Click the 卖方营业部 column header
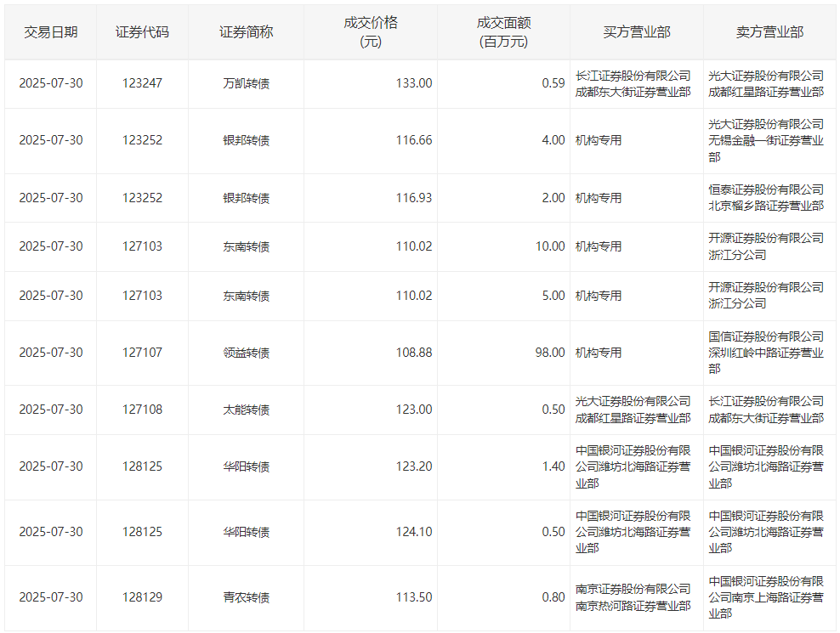The width and height of the screenshot is (840, 633). 769,32
